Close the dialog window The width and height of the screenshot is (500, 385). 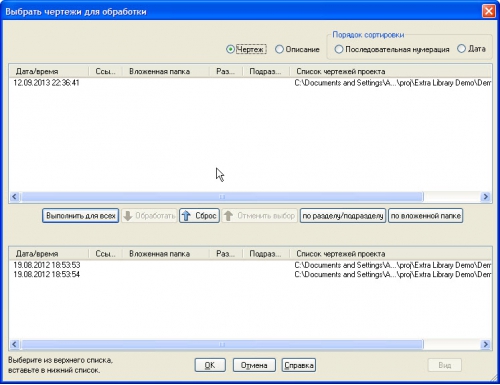tap(489, 11)
